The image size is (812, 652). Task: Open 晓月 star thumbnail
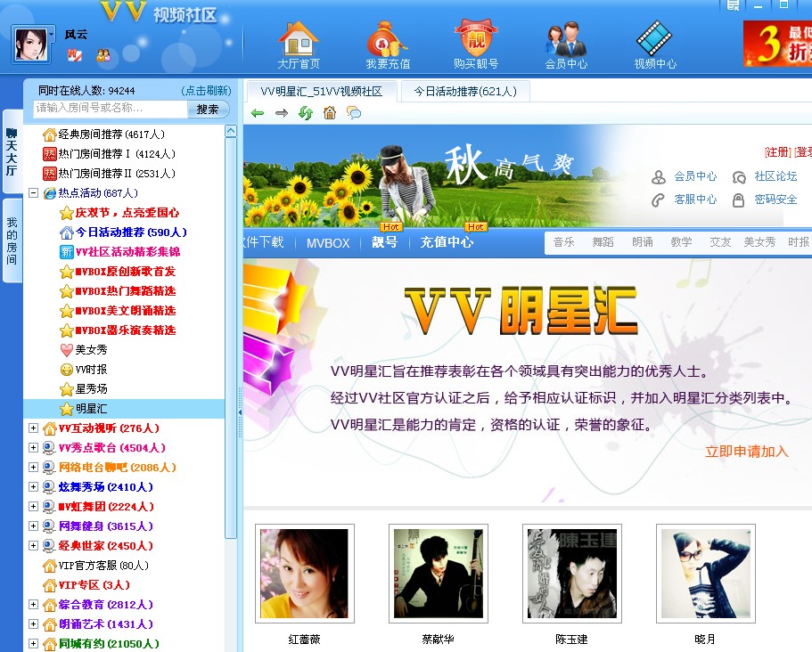click(x=705, y=574)
